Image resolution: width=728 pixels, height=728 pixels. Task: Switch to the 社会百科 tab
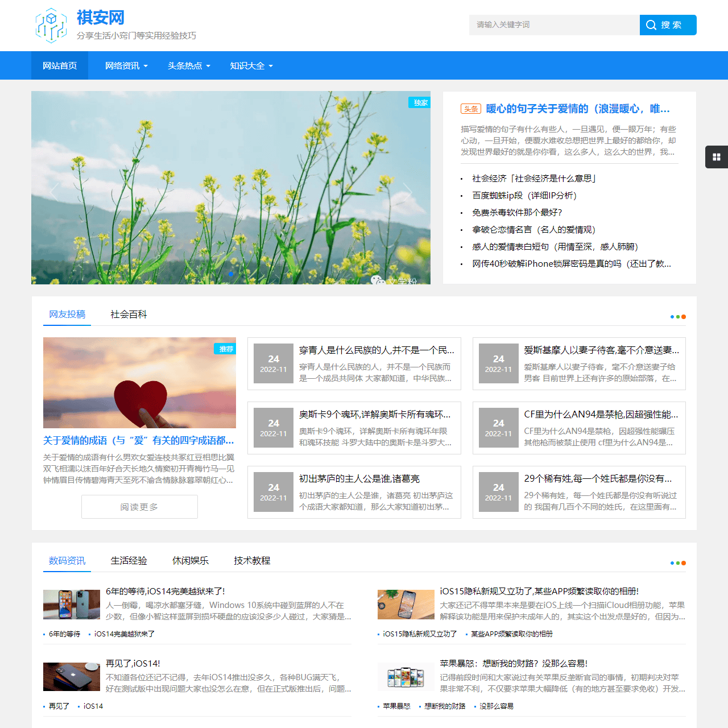pos(129,315)
